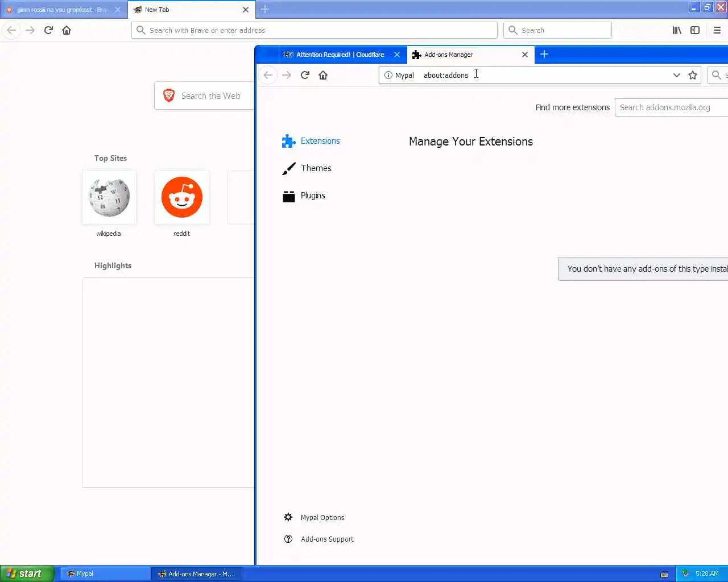Click forward arrow in Mypal window
This screenshot has height=582, width=728.
pyautogui.click(x=287, y=75)
